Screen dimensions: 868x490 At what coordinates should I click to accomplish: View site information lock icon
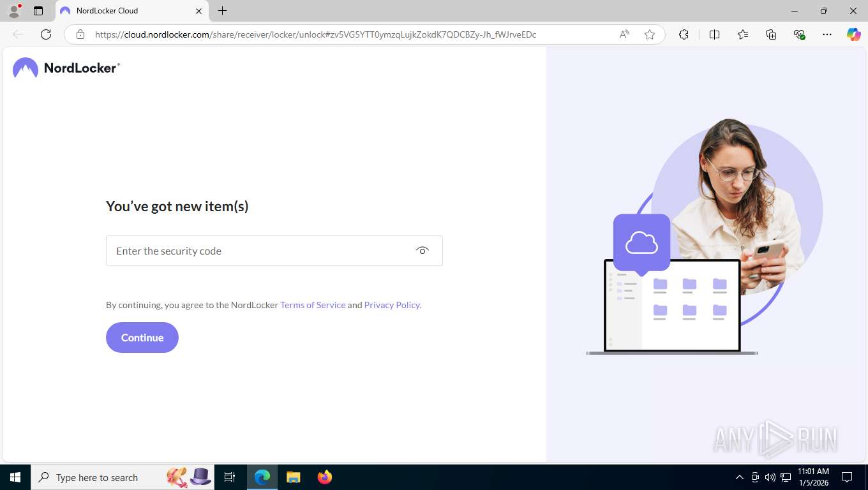pos(80,34)
